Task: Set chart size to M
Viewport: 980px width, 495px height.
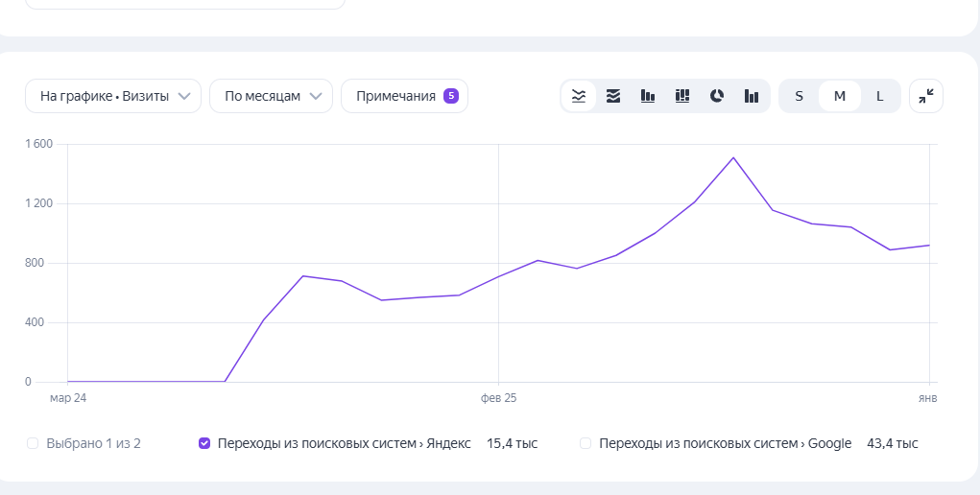Action: coord(839,96)
